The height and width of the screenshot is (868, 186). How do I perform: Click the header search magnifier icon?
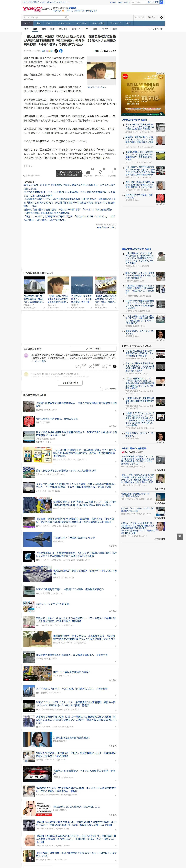tap(161, 2)
